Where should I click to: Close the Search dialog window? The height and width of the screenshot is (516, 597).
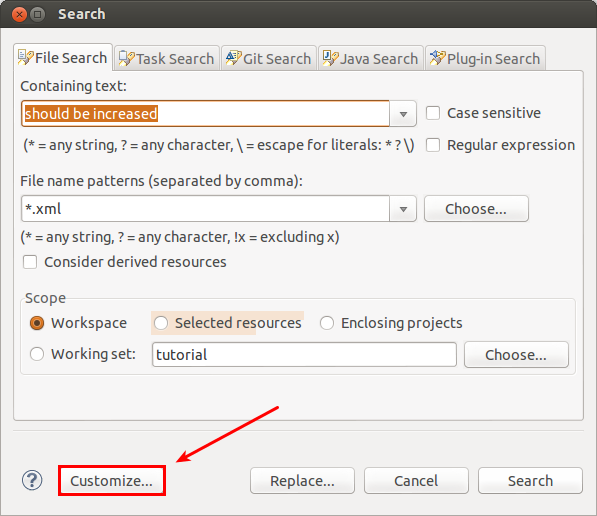pos(19,14)
